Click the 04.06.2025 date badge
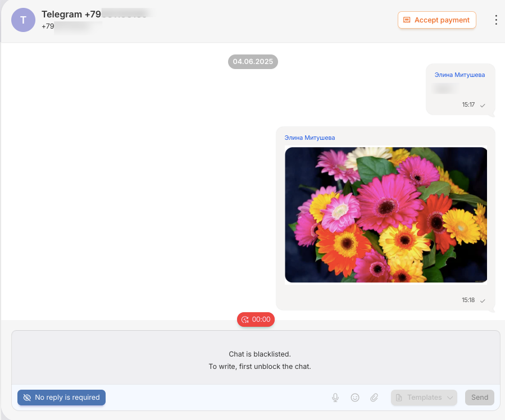The width and height of the screenshot is (505, 420). [x=253, y=62]
